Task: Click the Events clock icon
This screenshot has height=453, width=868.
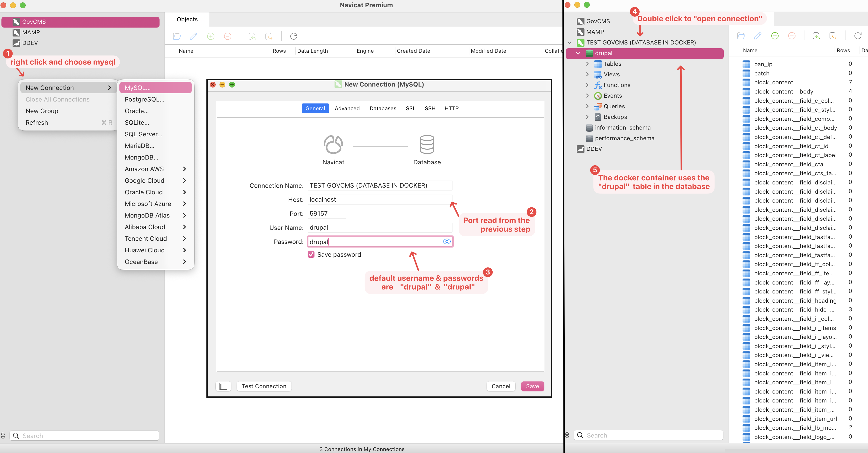Action: (x=598, y=96)
